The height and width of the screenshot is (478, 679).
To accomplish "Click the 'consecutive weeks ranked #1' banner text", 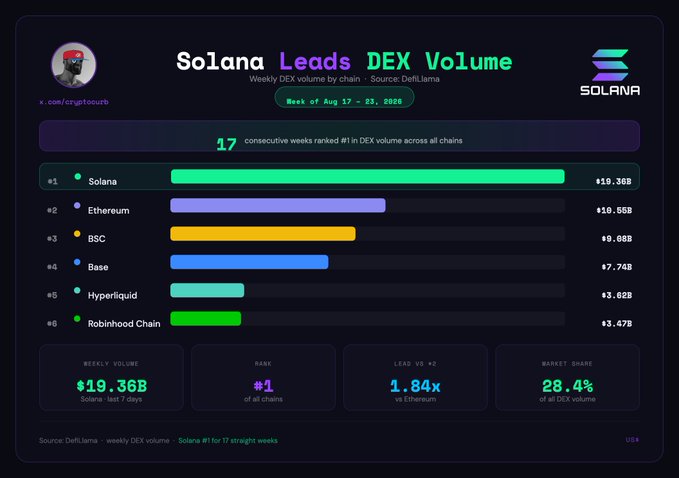I will [x=353, y=140].
